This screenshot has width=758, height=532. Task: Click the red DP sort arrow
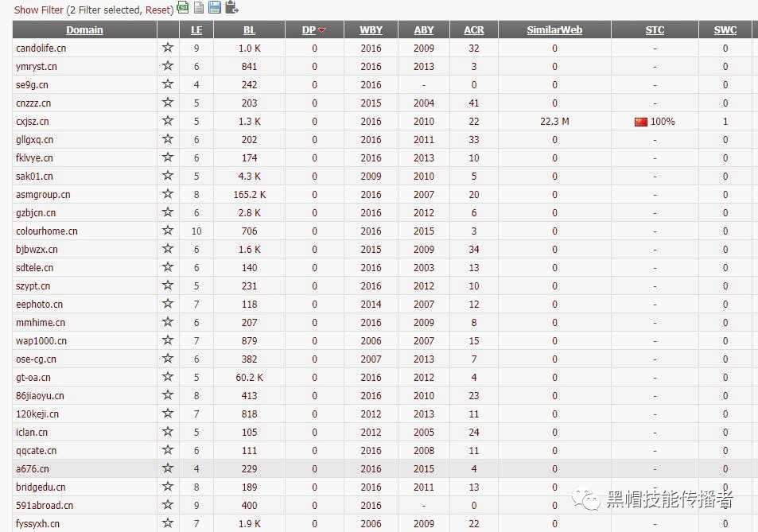pos(322,30)
